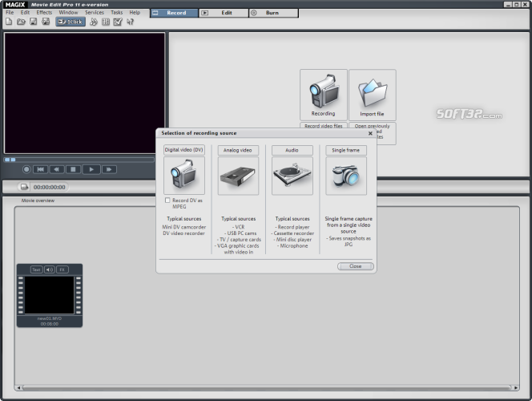Open the Help menu

[x=135, y=13]
